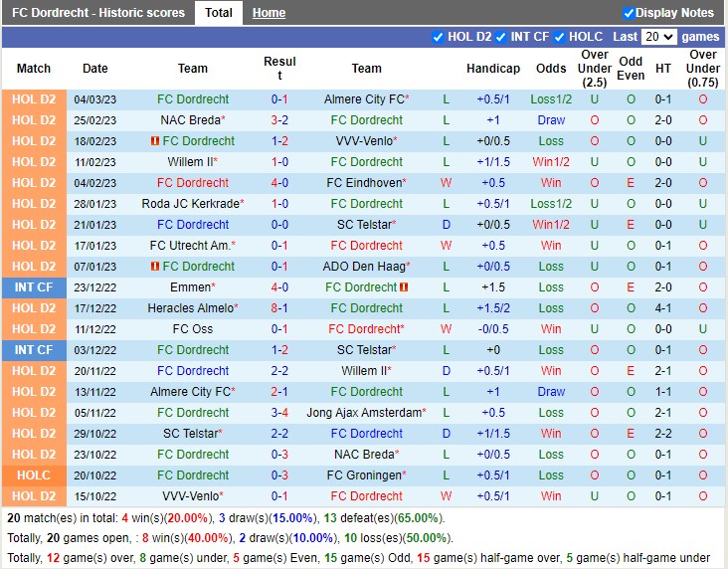Open the Roda JC Kerkrade team link
This screenshot has width=728, height=569.
click(x=193, y=204)
